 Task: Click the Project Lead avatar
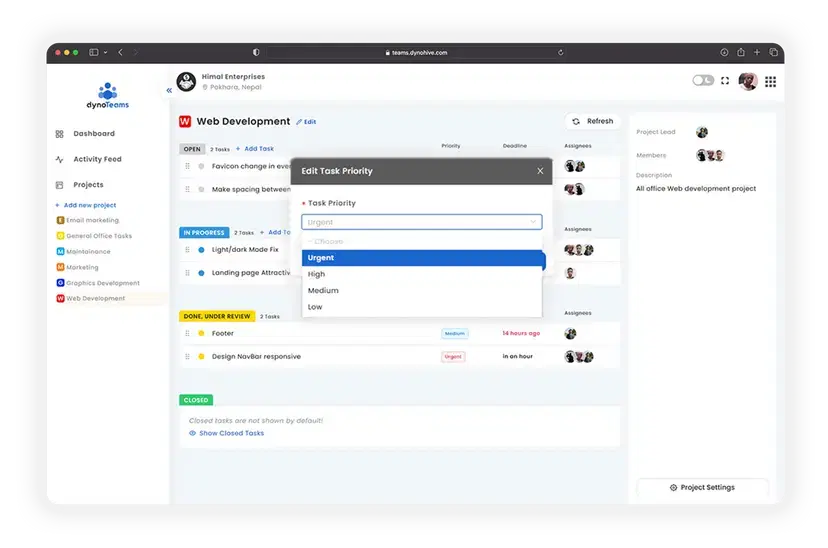702,132
